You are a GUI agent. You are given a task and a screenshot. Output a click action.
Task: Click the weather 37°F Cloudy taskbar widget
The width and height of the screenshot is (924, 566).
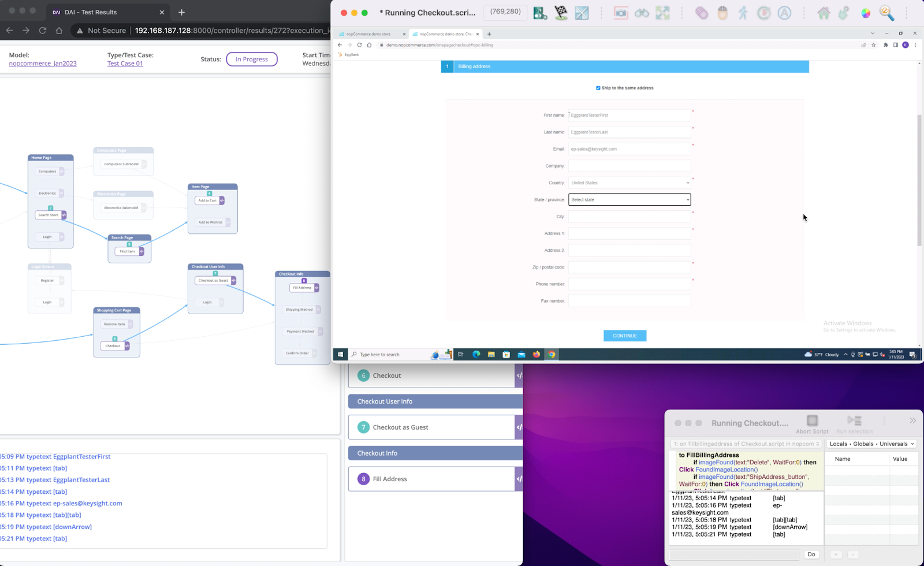[x=822, y=355]
